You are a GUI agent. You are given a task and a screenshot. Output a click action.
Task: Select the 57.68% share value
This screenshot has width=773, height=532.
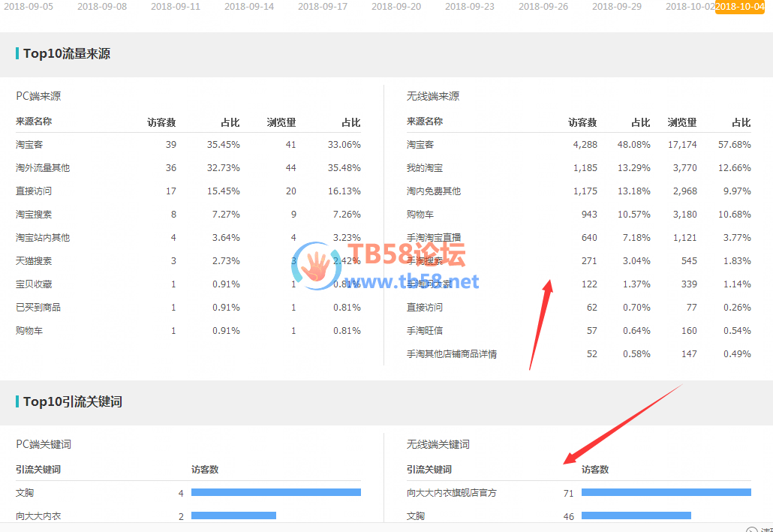point(735,145)
